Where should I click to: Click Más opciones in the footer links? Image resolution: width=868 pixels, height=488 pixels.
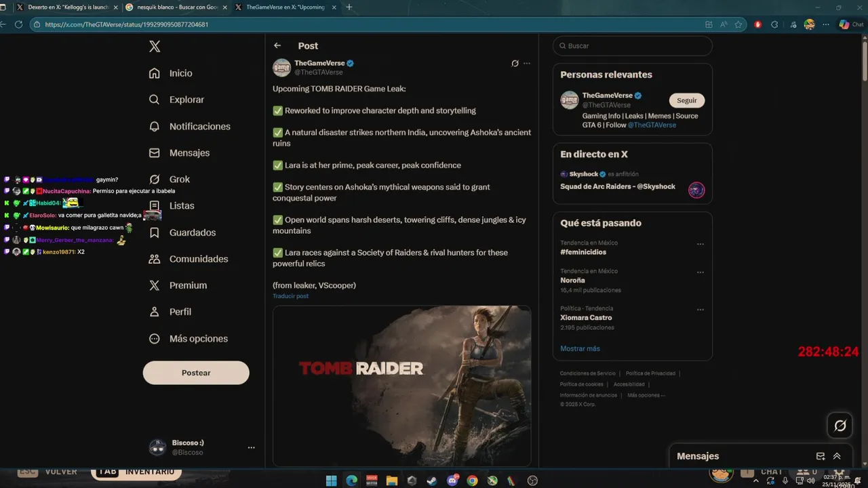tap(646, 395)
